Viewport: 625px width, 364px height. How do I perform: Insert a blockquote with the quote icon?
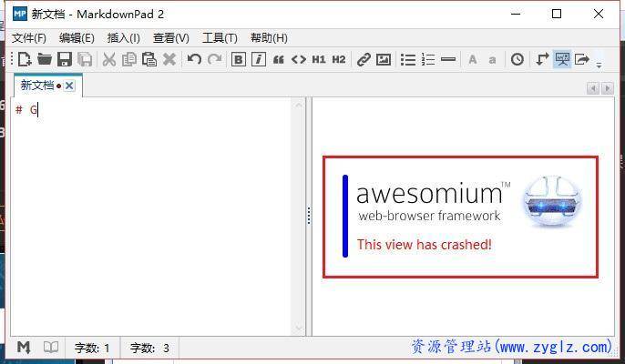pos(279,60)
